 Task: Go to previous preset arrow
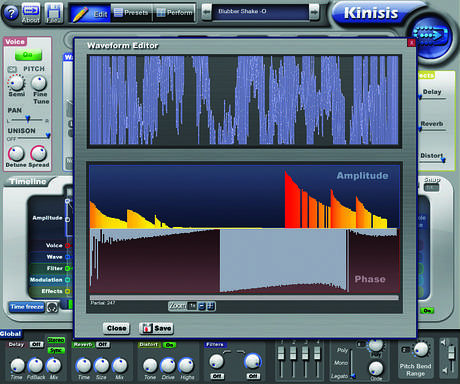207,12
